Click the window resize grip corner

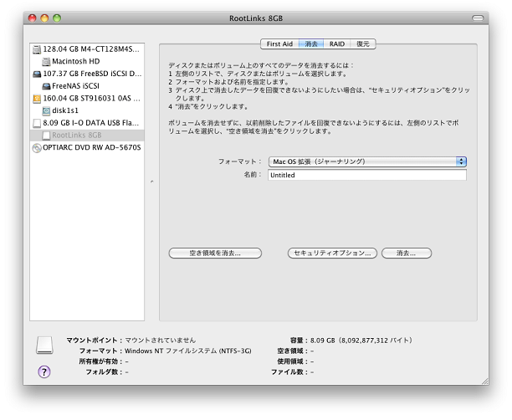click(485, 382)
